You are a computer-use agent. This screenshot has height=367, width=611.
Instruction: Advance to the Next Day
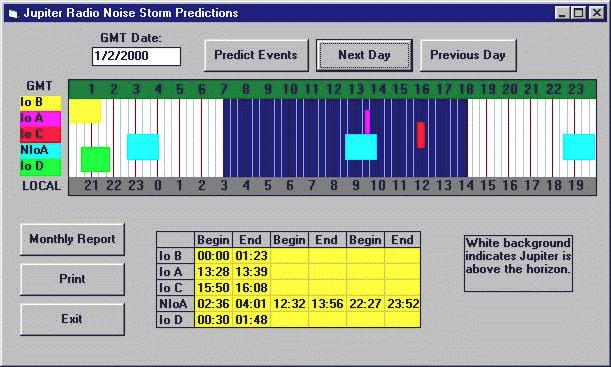(x=364, y=55)
